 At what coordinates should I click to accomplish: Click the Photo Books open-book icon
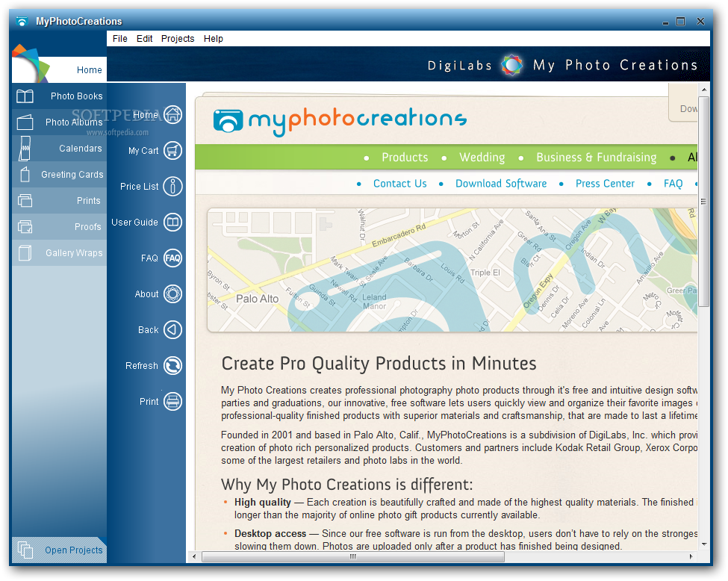click(25, 96)
